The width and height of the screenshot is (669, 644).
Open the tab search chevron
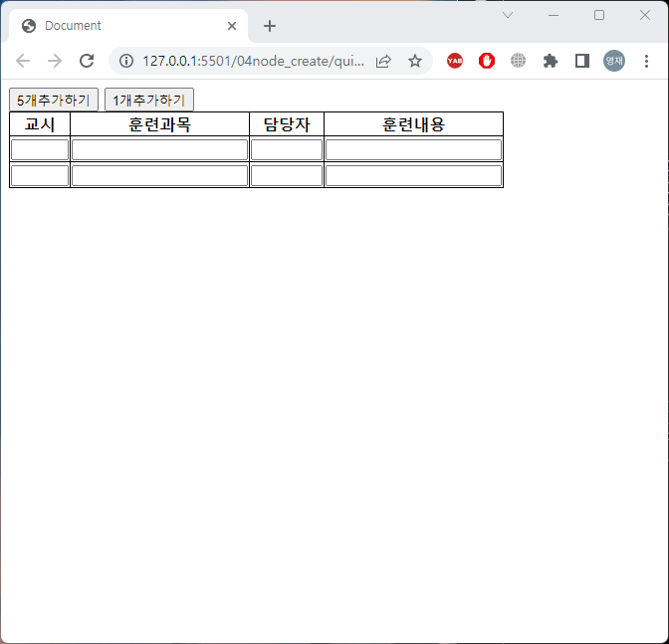point(508,15)
